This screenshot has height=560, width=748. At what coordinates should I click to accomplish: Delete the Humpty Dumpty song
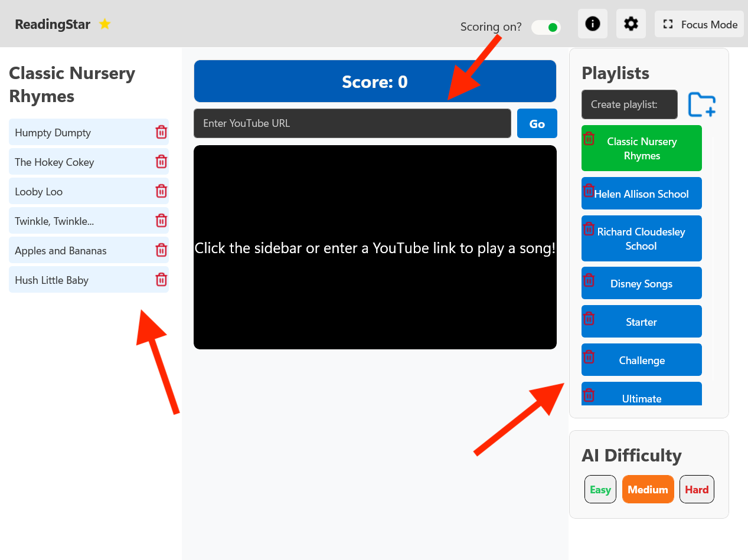(x=161, y=132)
